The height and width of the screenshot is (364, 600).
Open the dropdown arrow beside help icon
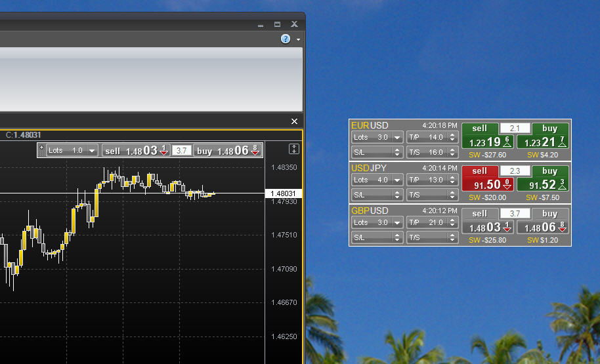[298, 39]
